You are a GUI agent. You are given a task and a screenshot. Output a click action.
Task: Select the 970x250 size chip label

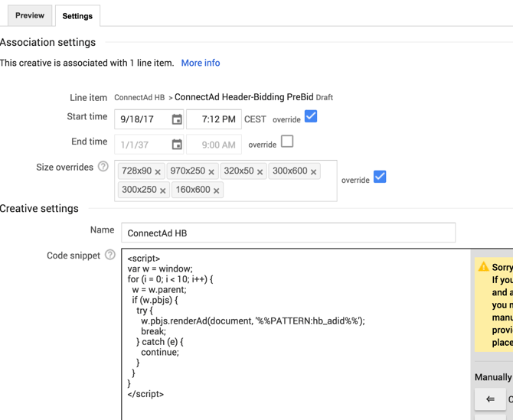188,171
